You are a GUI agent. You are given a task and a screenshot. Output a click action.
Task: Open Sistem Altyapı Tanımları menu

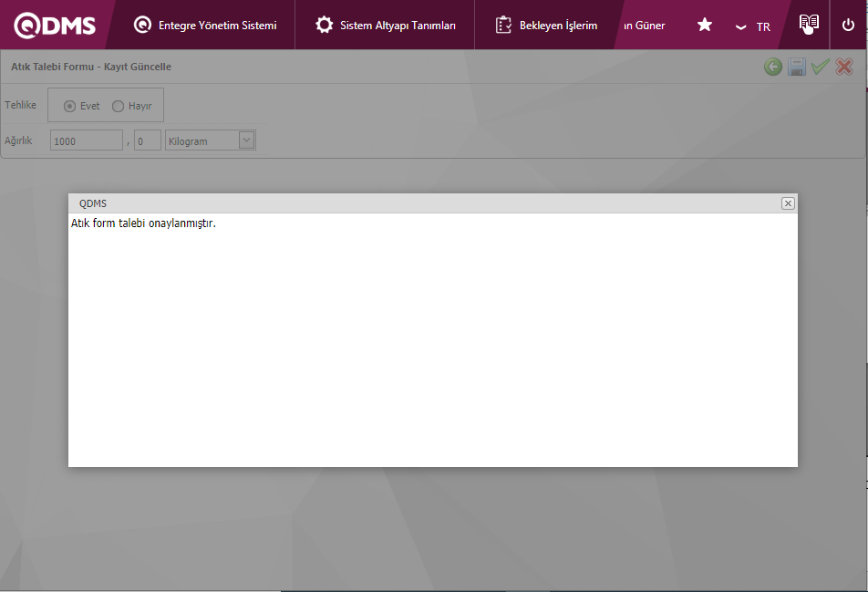tap(386, 25)
